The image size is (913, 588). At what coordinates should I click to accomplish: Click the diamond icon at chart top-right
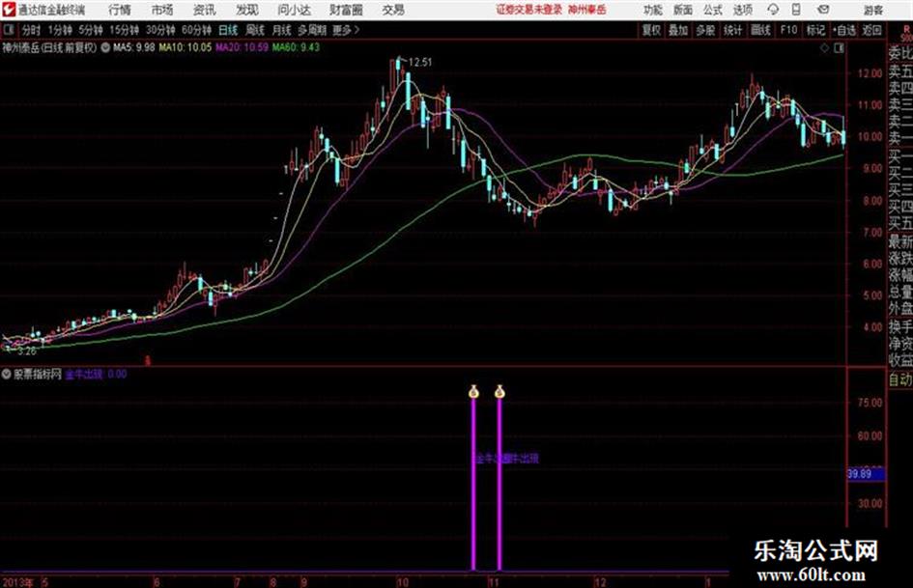tap(824, 48)
